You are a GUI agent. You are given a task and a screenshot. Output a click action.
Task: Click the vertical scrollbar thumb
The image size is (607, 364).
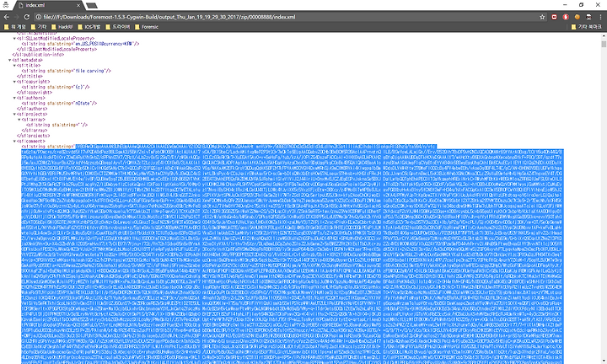604,44
